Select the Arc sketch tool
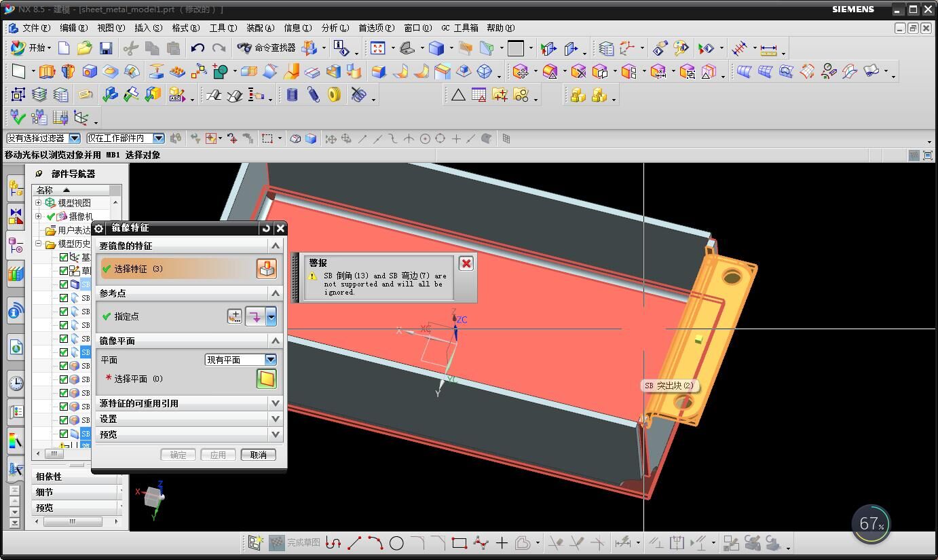This screenshot has height=560, width=938. point(375,542)
